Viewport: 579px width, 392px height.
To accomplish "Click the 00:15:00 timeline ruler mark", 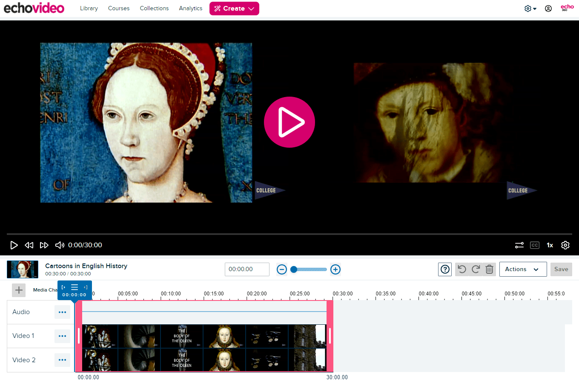I will pos(214,294).
